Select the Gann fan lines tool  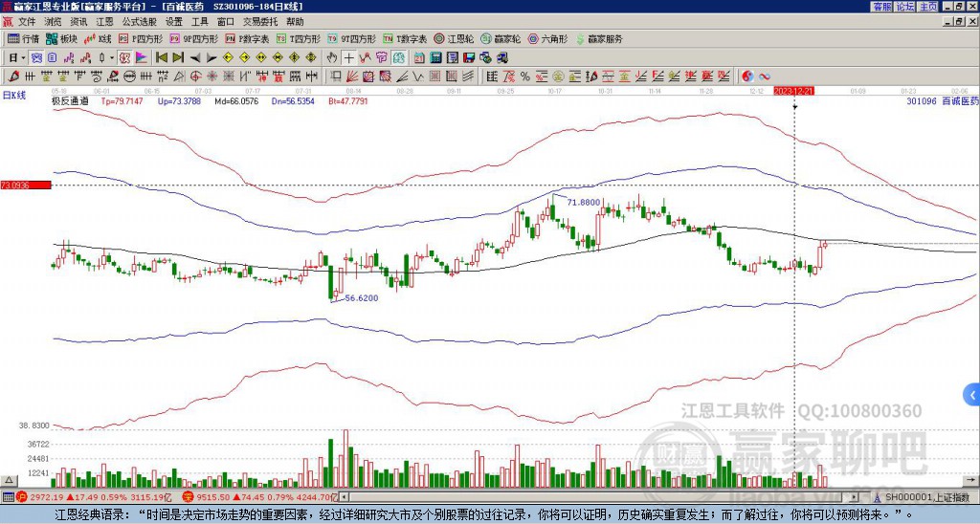(352, 76)
